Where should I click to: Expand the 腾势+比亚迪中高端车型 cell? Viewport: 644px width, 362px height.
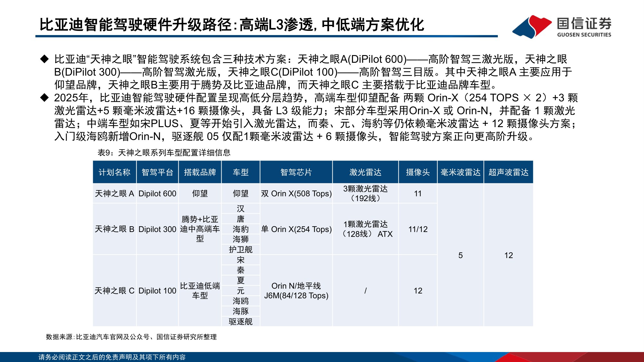(x=200, y=230)
